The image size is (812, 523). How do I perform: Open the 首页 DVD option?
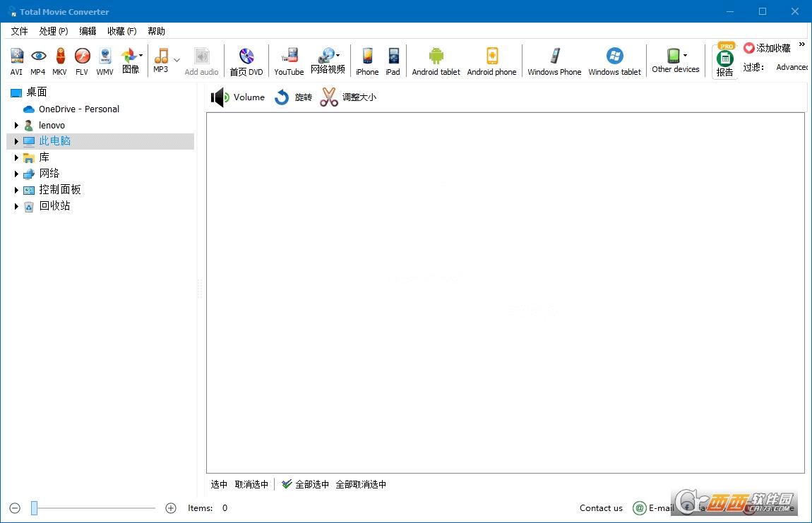(x=246, y=61)
